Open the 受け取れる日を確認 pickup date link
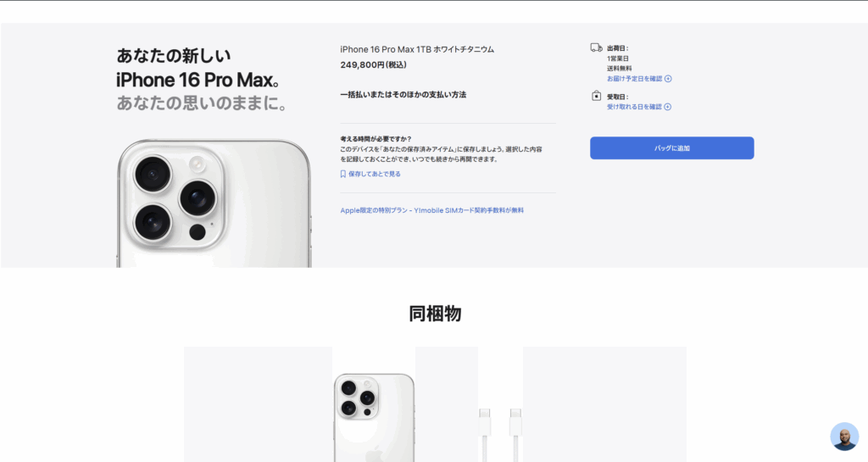This screenshot has height=462, width=868. pos(634,107)
